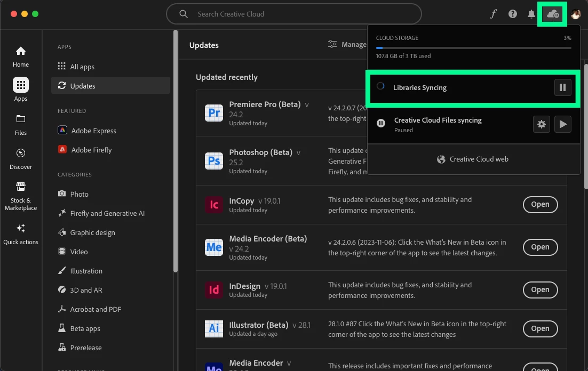Open Stock & Marketplace
588x371 pixels.
pyautogui.click(x=21, y=196)
